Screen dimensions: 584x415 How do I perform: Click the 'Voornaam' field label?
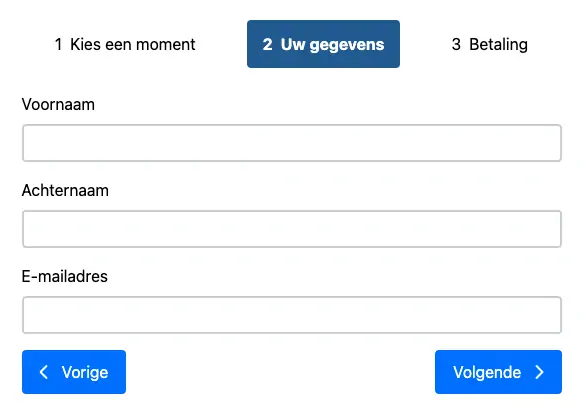[x=58, y=104]
